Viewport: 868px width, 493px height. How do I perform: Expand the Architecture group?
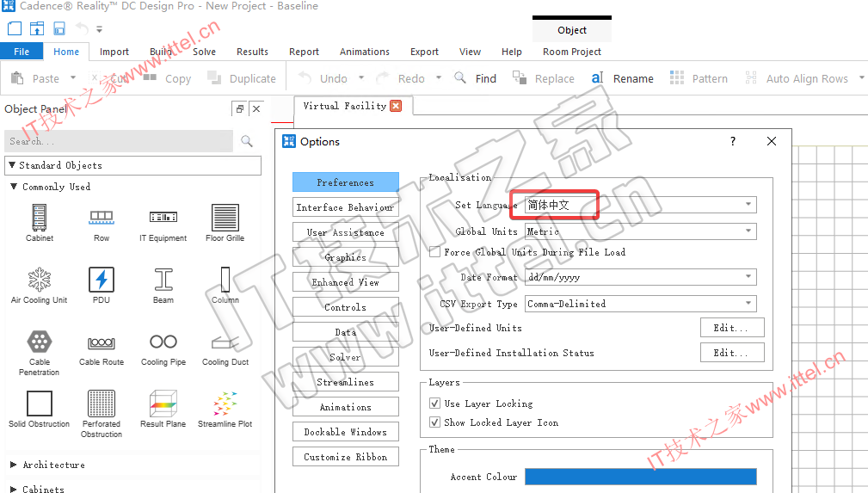14,465
